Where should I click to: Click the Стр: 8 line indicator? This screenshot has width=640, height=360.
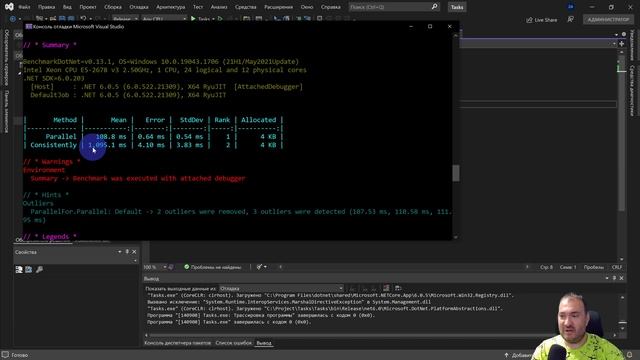[x=546, y=267]
